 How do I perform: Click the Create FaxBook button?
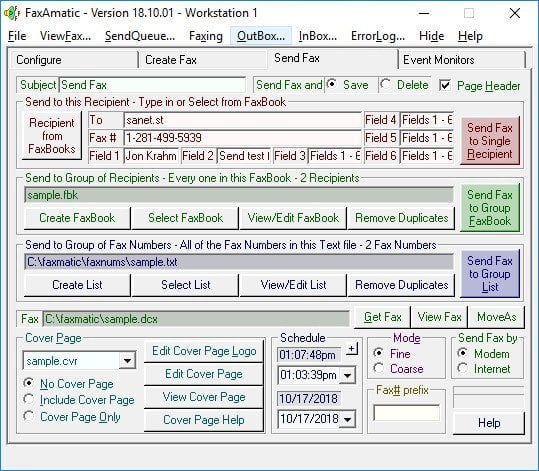77,218
